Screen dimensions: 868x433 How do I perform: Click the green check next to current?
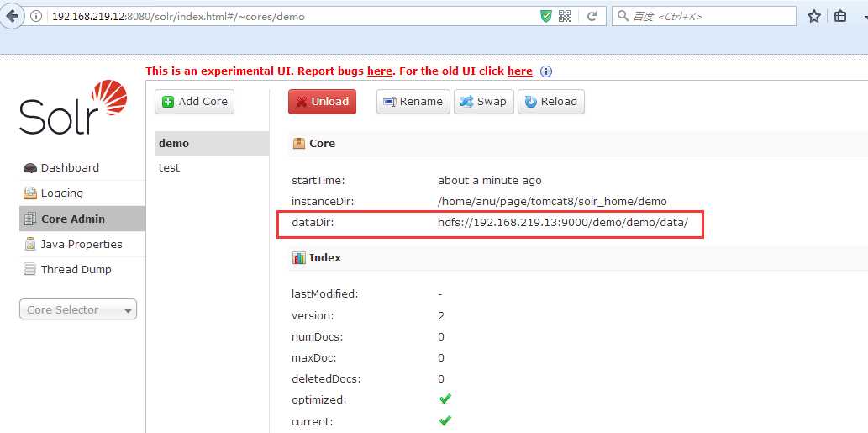coord(445,421)
